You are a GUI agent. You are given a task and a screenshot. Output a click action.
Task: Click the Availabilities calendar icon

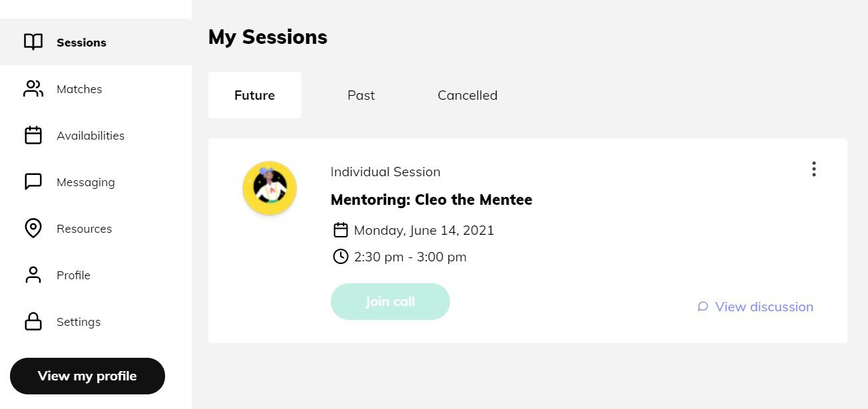[33, 135]
